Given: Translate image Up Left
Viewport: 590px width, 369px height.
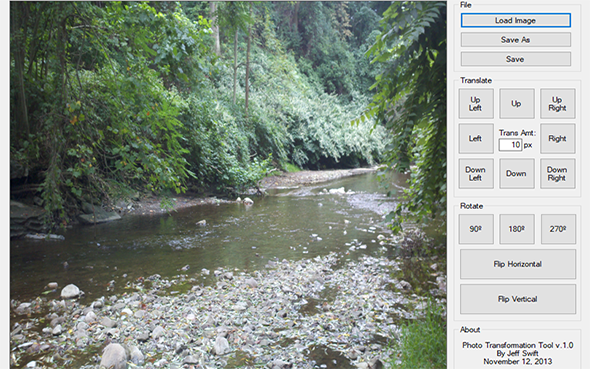Looking at the screenshot, I should (x=476, y=104).
